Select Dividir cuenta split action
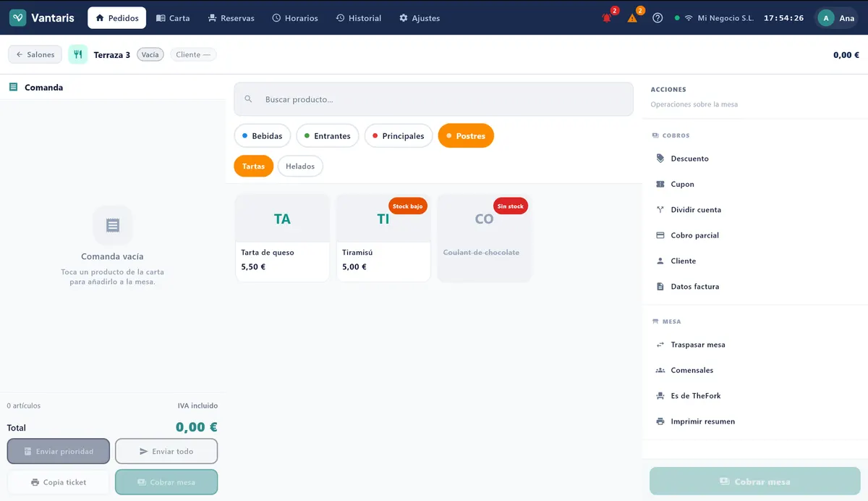The height and width of the screenshot is (501, 868). tap(755, 210)
